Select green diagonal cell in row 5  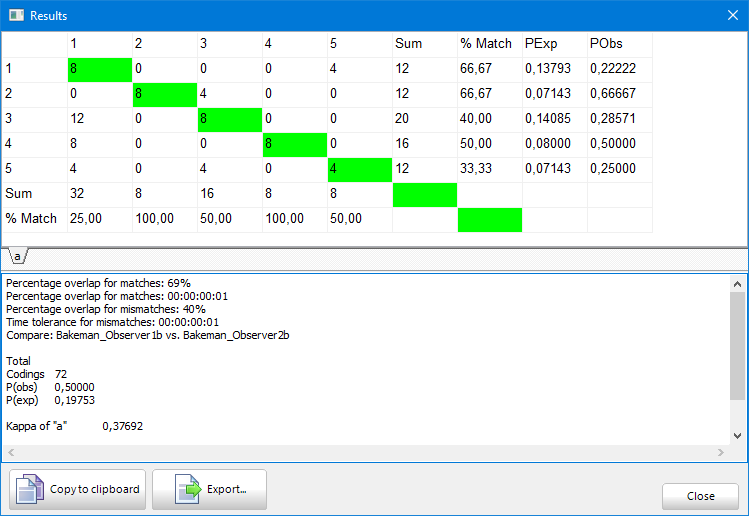click(x=359, y=169)
